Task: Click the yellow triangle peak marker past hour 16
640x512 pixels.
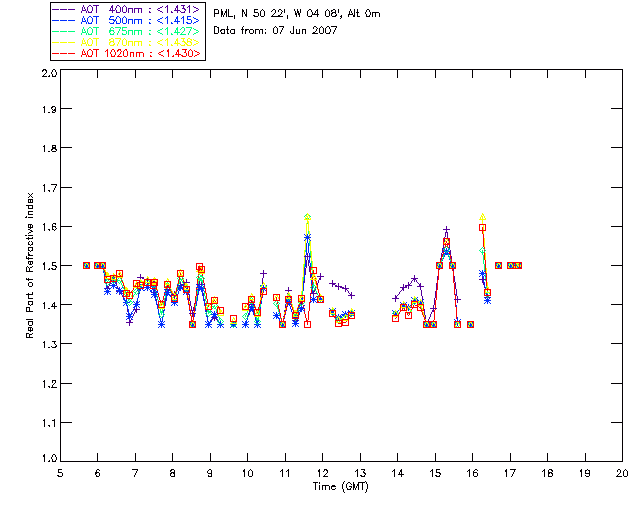Action: 482,216
